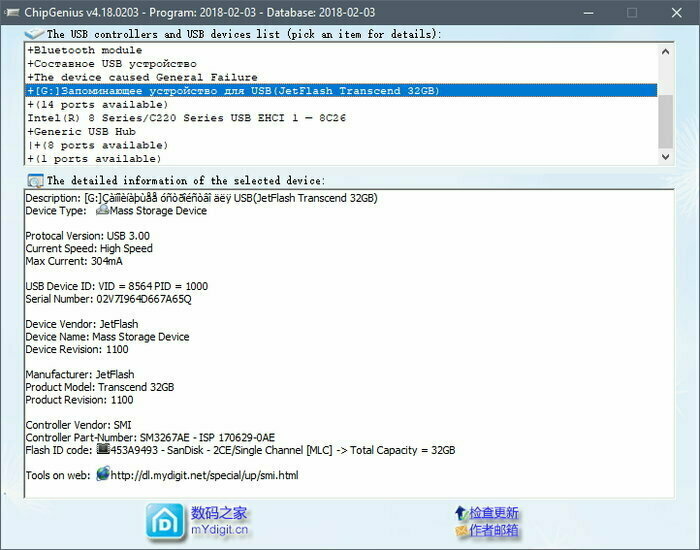Open the mYdigit house logo

[x=165, y=522]
